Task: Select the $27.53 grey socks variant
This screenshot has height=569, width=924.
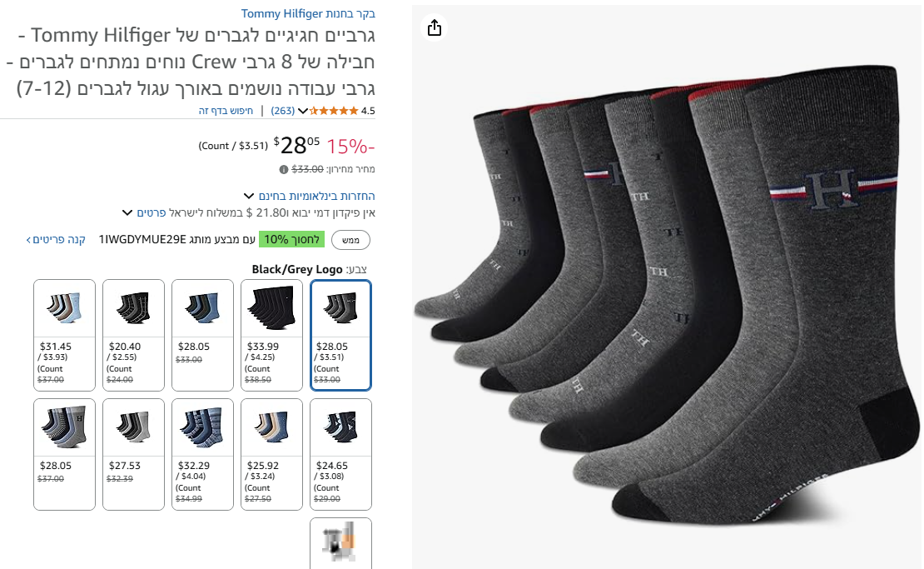Action: (133, 454)
